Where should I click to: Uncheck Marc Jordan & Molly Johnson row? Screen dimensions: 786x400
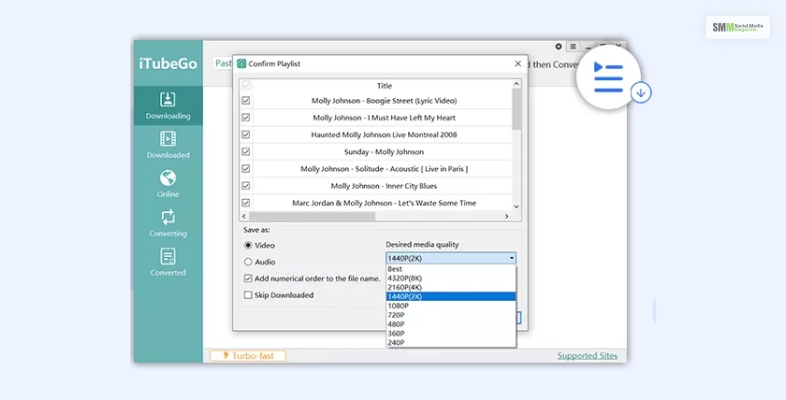point(246,203)
